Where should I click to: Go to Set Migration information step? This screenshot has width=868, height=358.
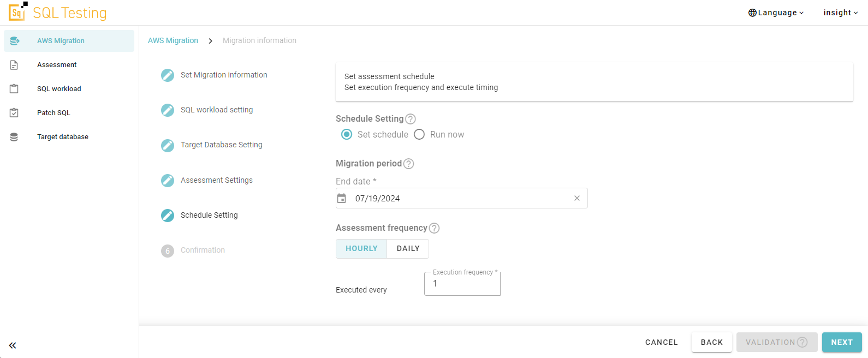coord(224,75)
